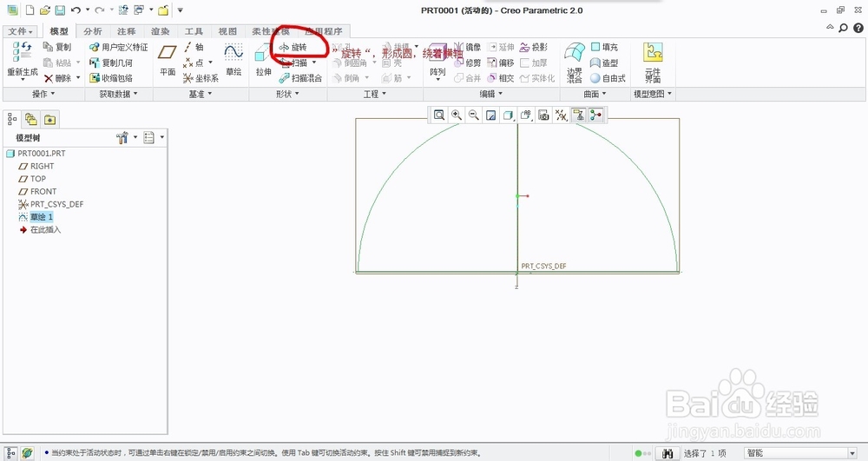
Task: Open the help question mark icon
Action: [858, 28]
